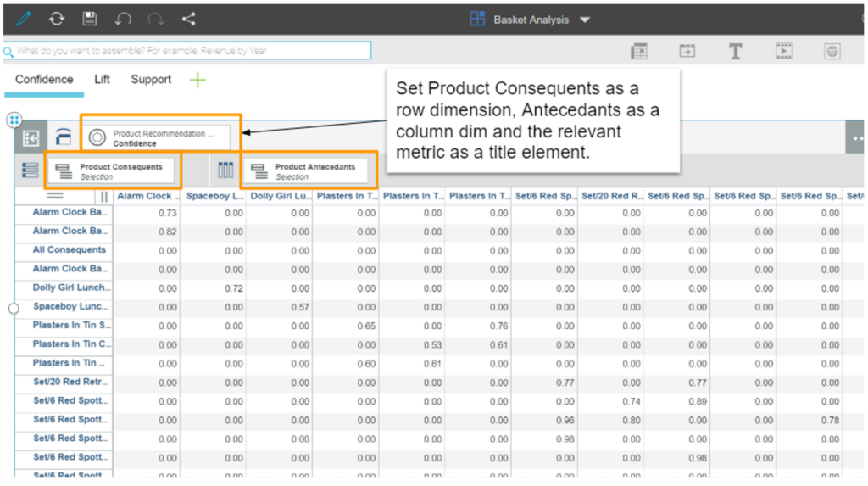Click the round dotted handle above the grid
The image size is (868, 486).
(14, 120)
